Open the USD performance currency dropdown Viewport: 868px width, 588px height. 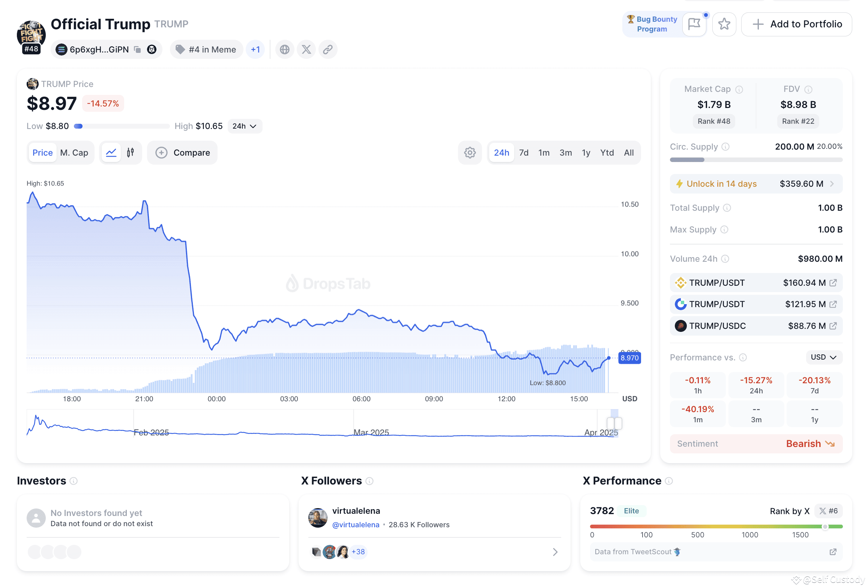[x=824, y=357]
